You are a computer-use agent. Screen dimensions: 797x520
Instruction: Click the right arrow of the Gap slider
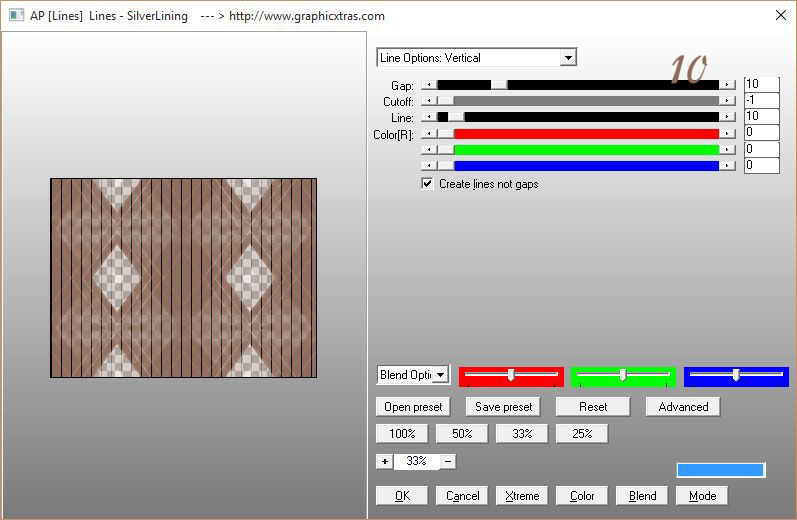click(x=727, y=85)
